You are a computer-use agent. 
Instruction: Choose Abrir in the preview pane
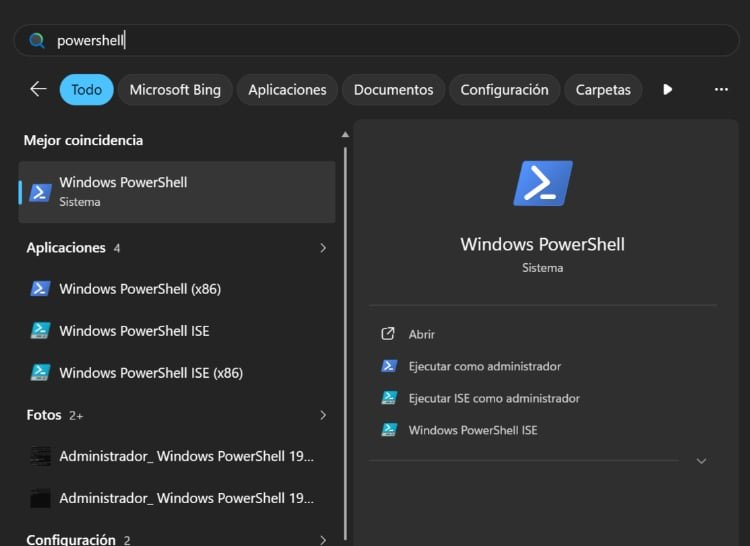point(421,334)
